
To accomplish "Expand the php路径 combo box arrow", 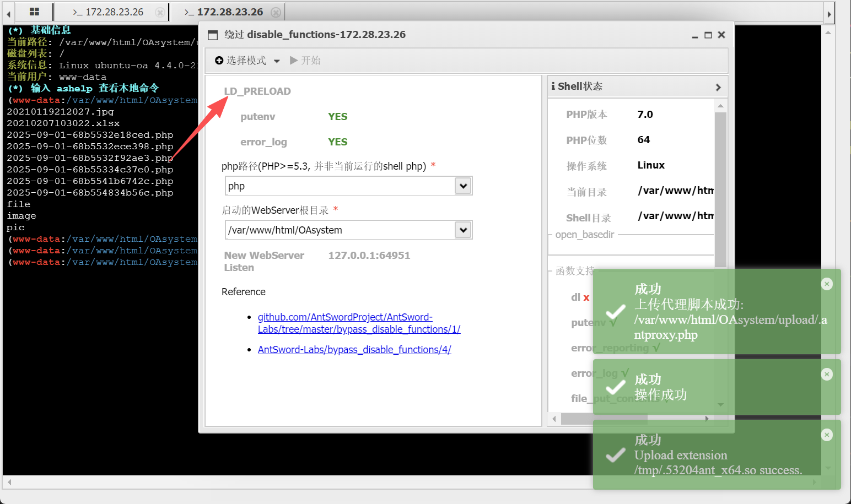I will click(464, 186).
